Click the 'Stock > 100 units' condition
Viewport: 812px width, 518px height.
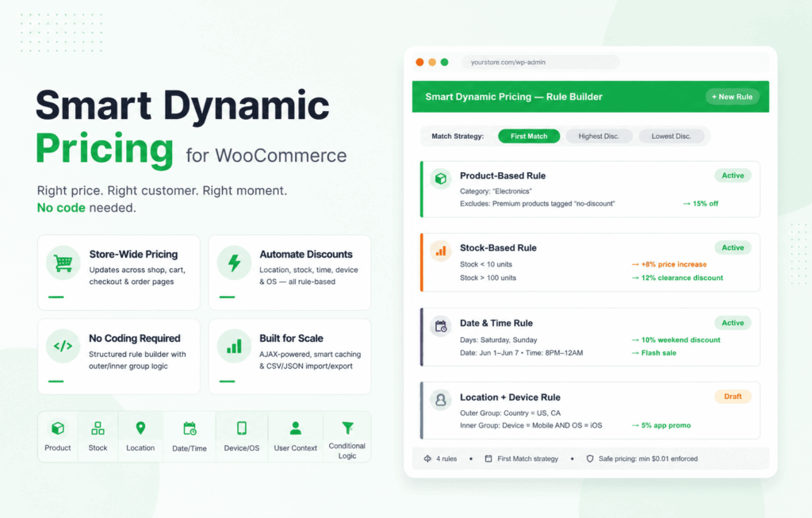[x=488, y=278]
